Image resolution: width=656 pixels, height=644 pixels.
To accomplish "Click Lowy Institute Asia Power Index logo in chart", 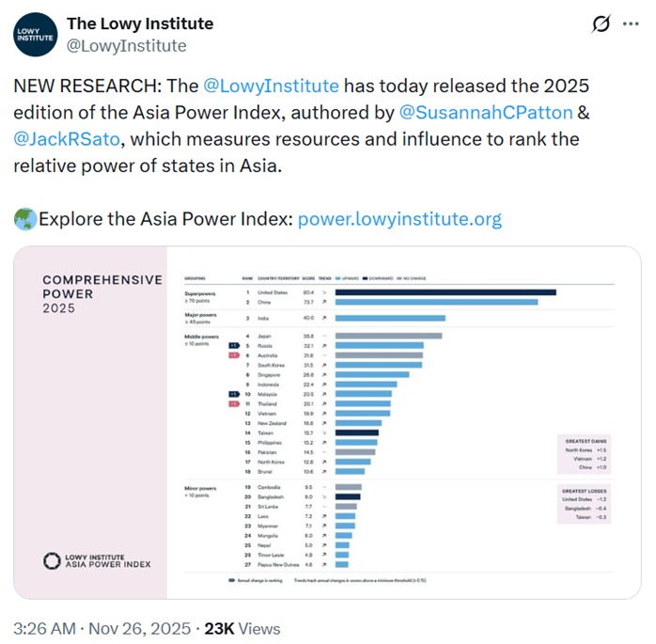I will coord(98,561).
